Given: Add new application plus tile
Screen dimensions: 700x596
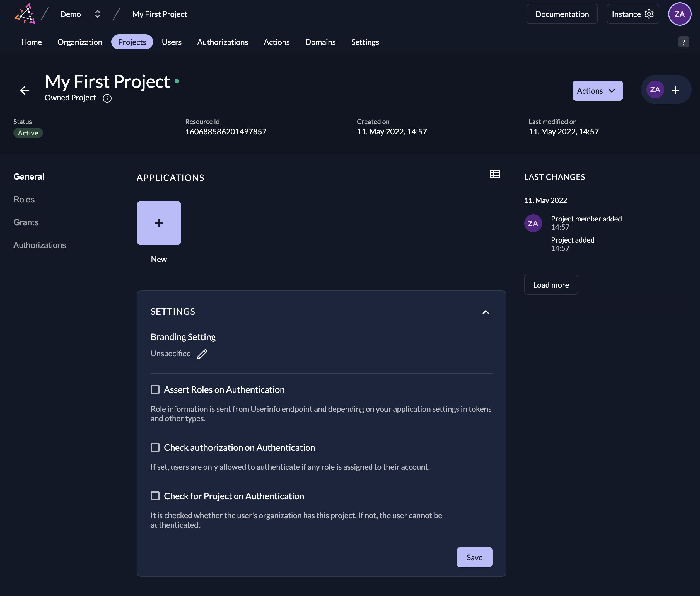Looking at the screenshot, I should click(159, 223).
